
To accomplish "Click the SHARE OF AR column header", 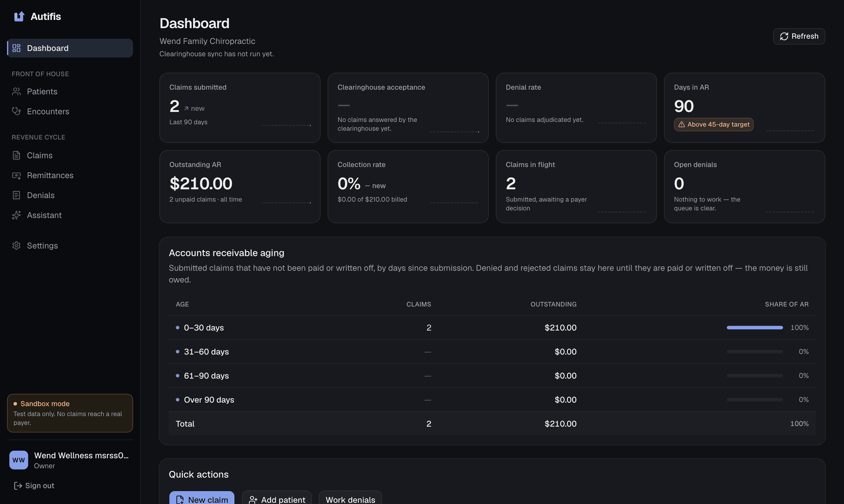I will [787, 304].
